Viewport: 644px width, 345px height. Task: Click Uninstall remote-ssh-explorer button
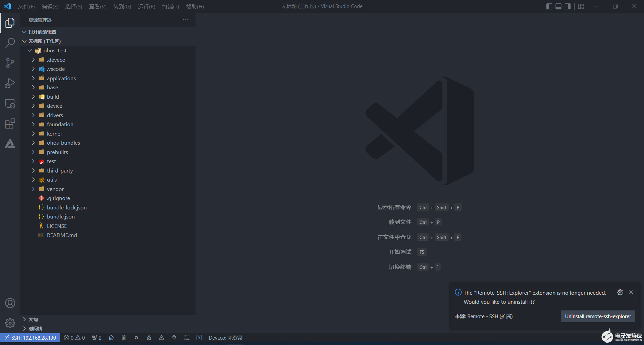point(598,316)
